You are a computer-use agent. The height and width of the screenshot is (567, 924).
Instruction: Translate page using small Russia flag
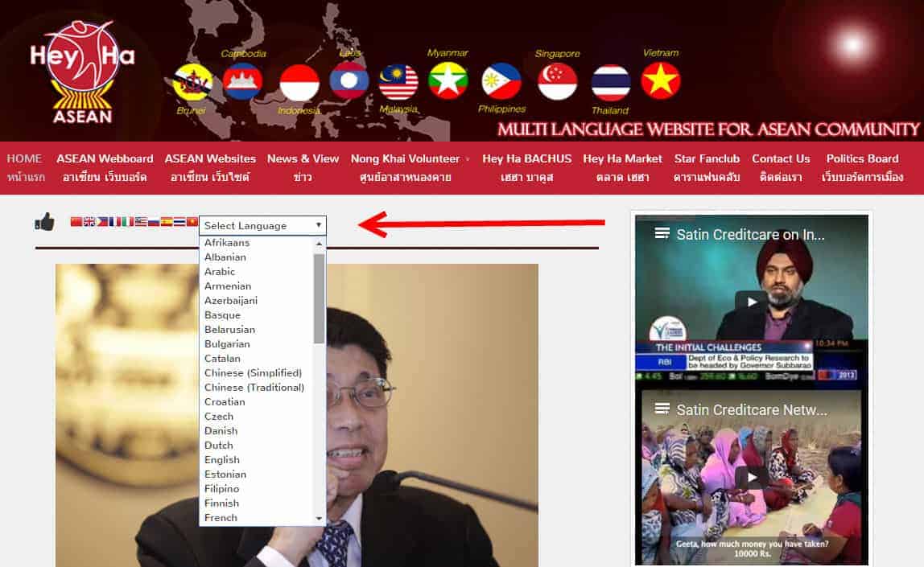(x=154, y=221)
